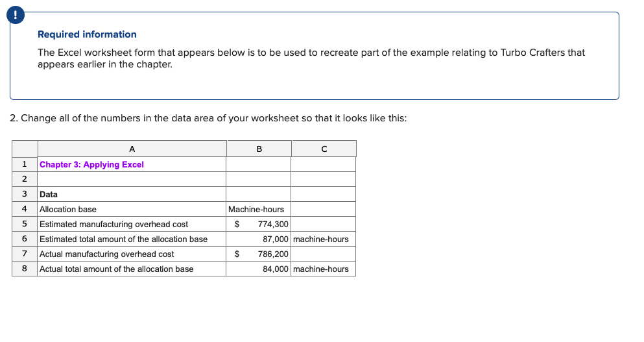Click the exclamation mark info icon
This screenshot has width=644, height=342.
16,15
